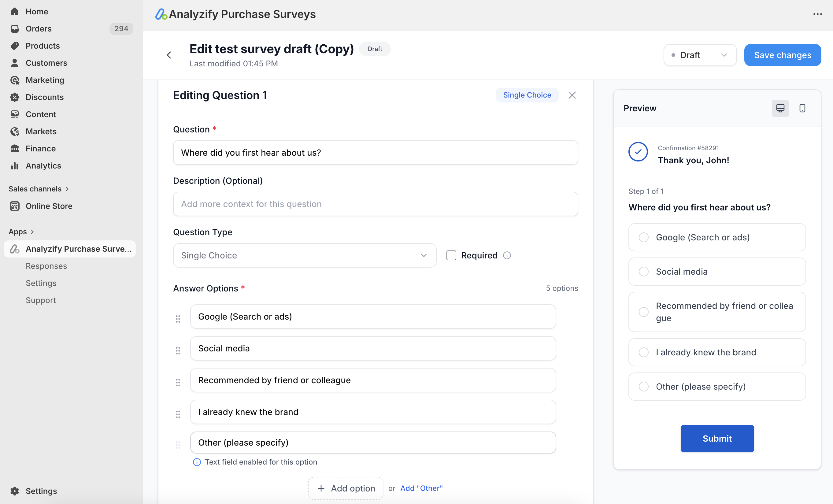Open the three-dot overflow menu

coord(818,14)
